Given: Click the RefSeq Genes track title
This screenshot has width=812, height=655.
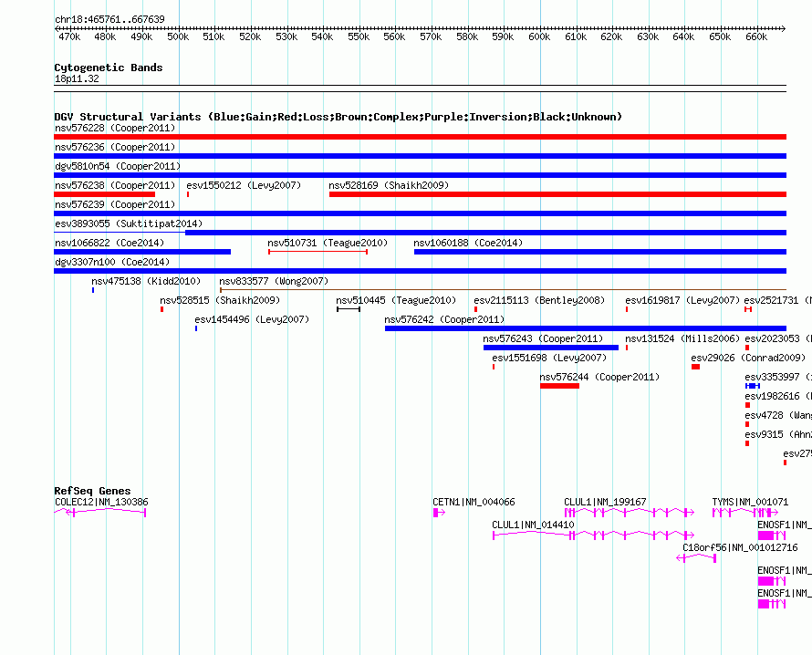Looking at the screenshot, I should (92, 491).
